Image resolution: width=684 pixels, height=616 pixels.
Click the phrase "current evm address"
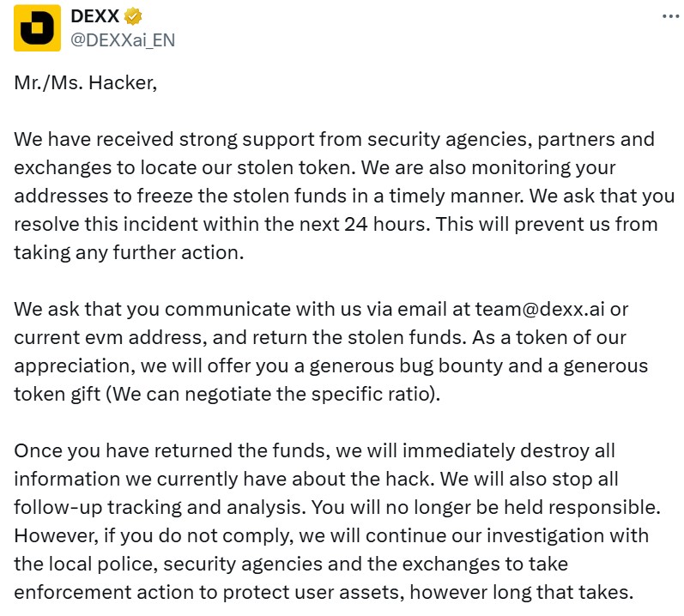tap(111, 337)
